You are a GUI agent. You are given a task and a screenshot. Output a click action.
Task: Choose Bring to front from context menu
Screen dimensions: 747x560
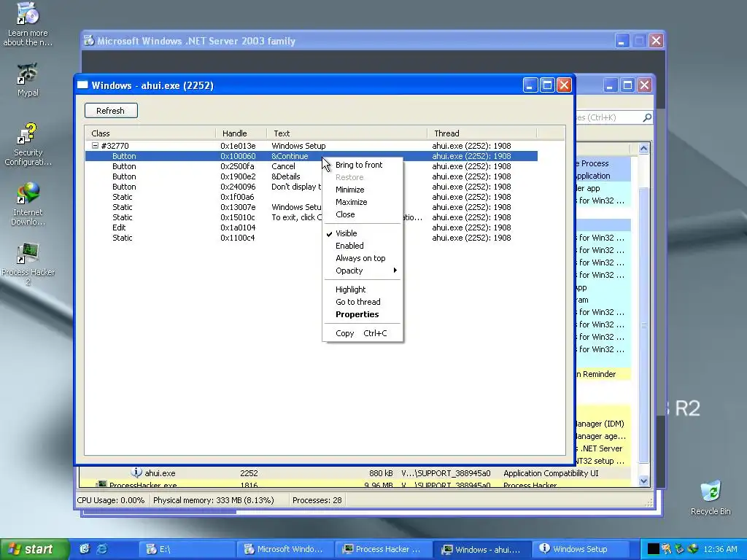363,165
